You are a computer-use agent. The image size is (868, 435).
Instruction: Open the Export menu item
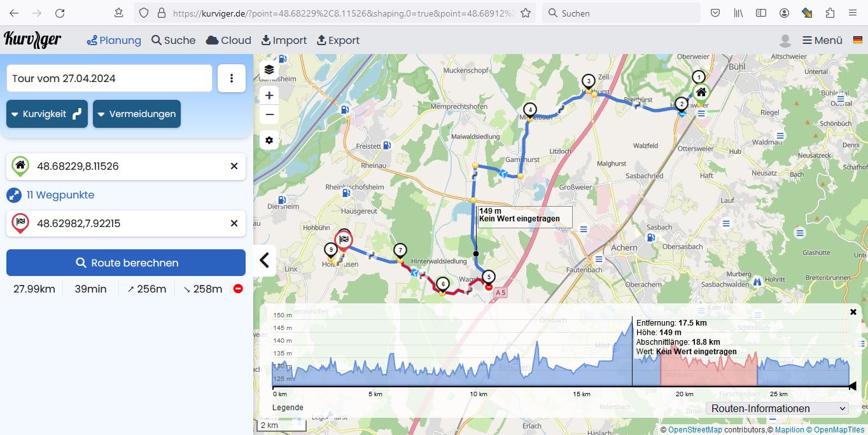(338, 41)
